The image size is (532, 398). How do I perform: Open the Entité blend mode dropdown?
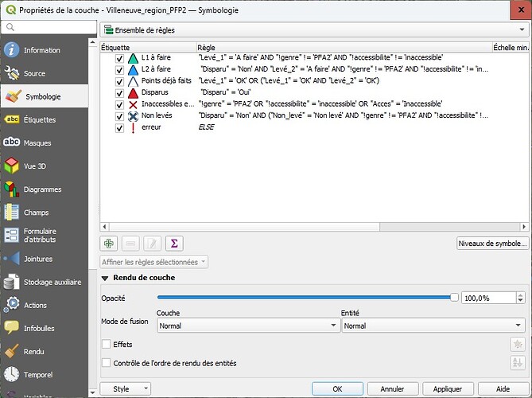(x=433, y=326)
